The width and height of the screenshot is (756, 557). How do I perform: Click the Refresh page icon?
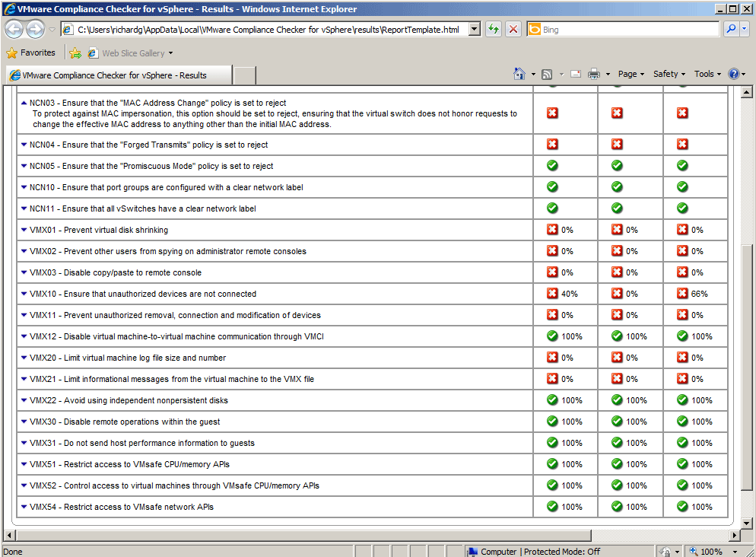(494, 30)
